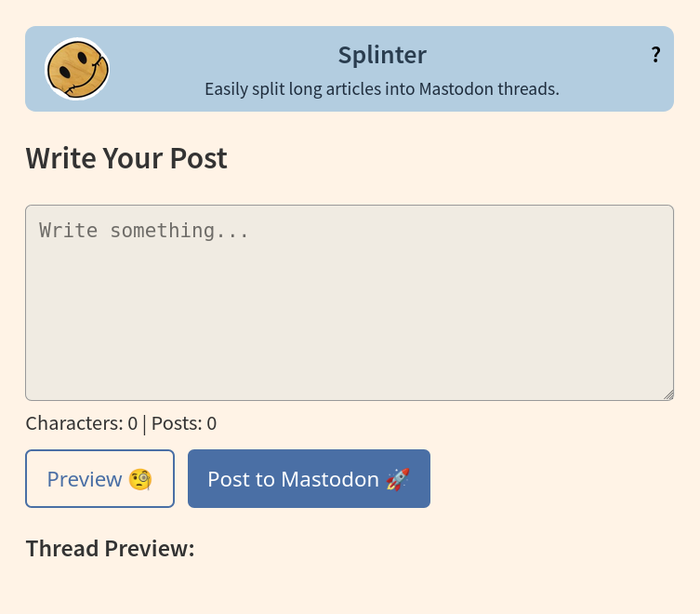Screen dimensions: 700x614
Task: Click the vertical separator between the counters
Action: click(145, 424)
